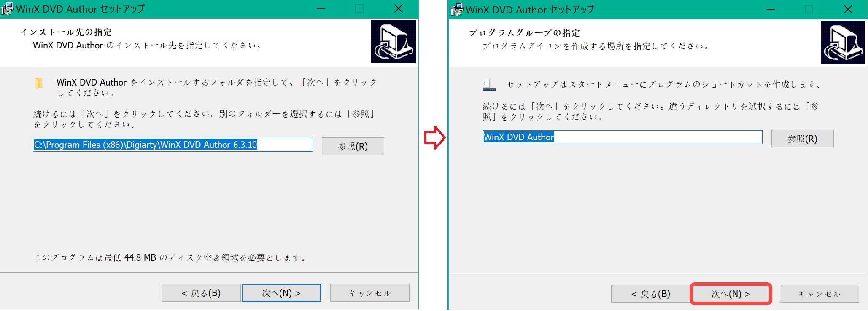868x311 pixels.
Task: Click installer title icon in left window
Action: 7,8
